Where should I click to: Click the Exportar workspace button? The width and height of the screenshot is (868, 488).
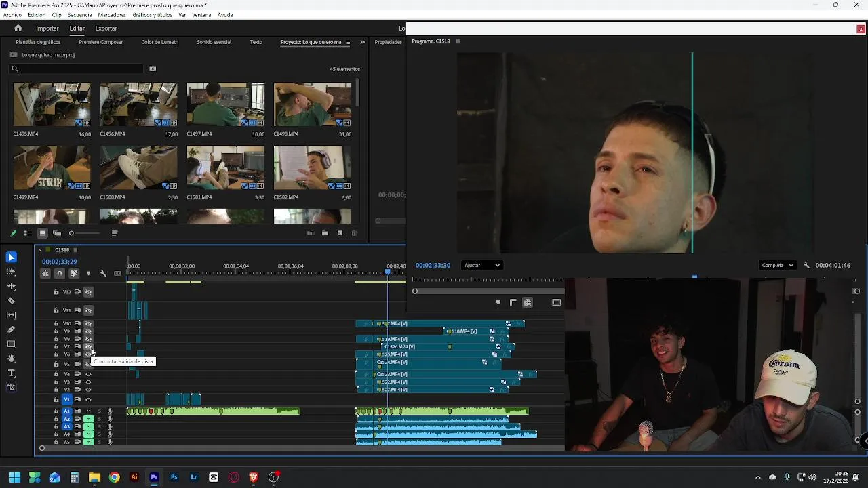click(x=106, y=28)
